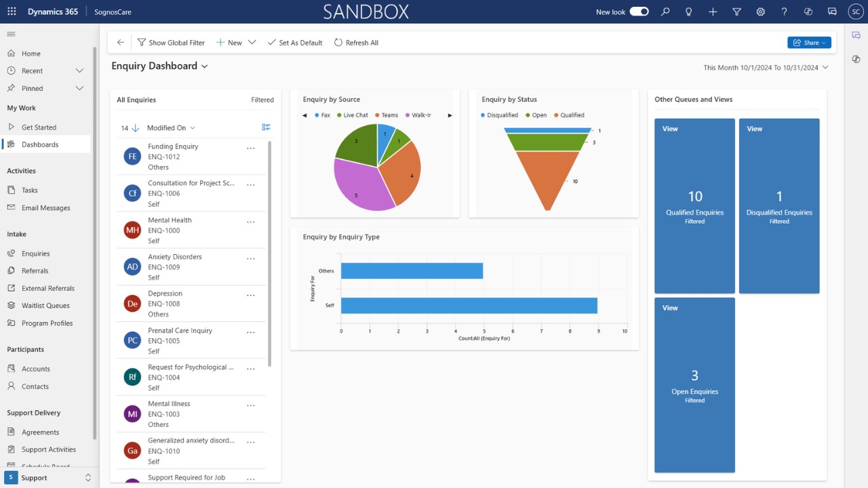The width and height of the screenshot is (868, 488).
Task: Open the New button dropdown chevron
Action: pos(252,42)
